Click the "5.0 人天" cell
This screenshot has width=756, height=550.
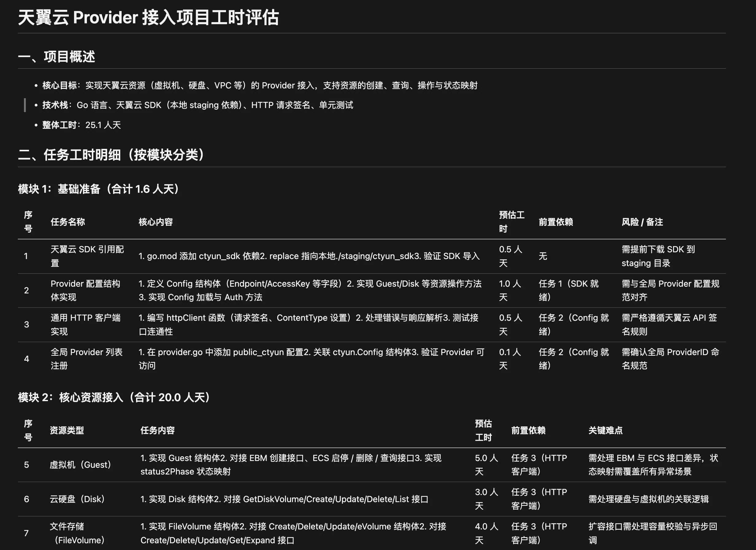tap(486, 465)
